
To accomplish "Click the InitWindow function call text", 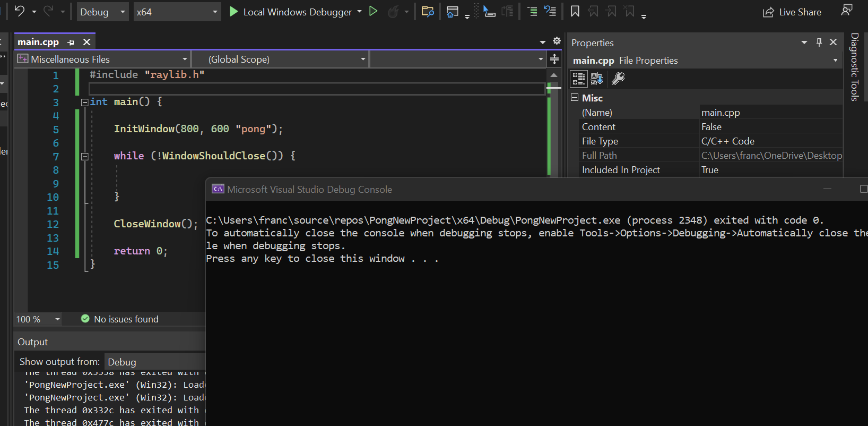I will coord(144,129).
